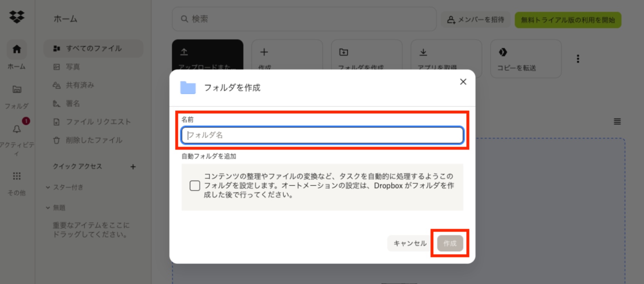This screenshot has height=284, width=644.
Task: Click plus icon next to クイック アクセス
Action: [133, 167]
